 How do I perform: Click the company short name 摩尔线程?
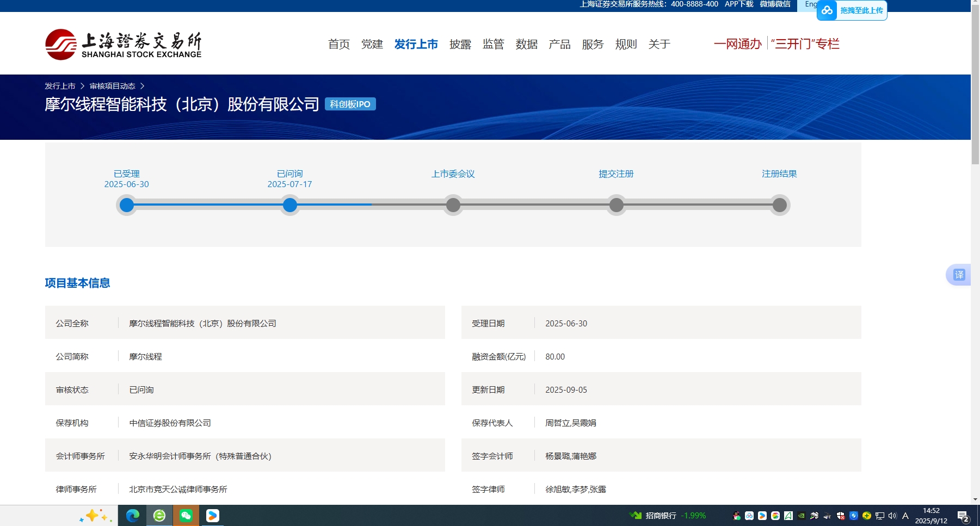pos(145,356)
